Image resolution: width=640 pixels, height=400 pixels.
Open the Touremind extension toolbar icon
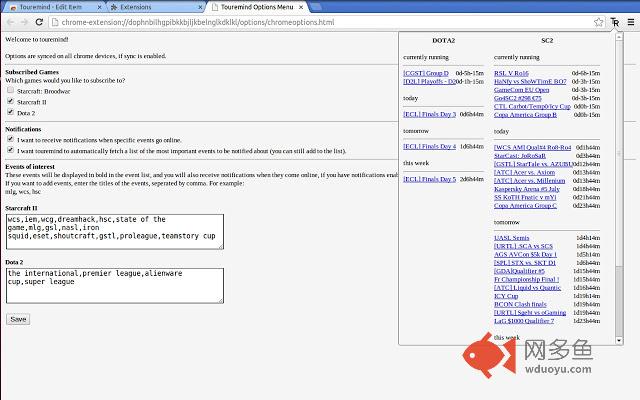click(615, 22)
